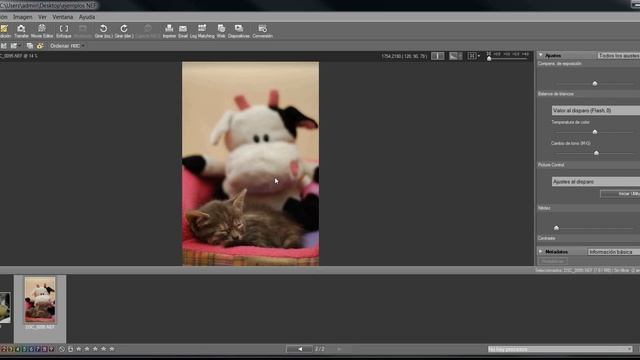Click the histogram display icon

[x=456, y=56]
